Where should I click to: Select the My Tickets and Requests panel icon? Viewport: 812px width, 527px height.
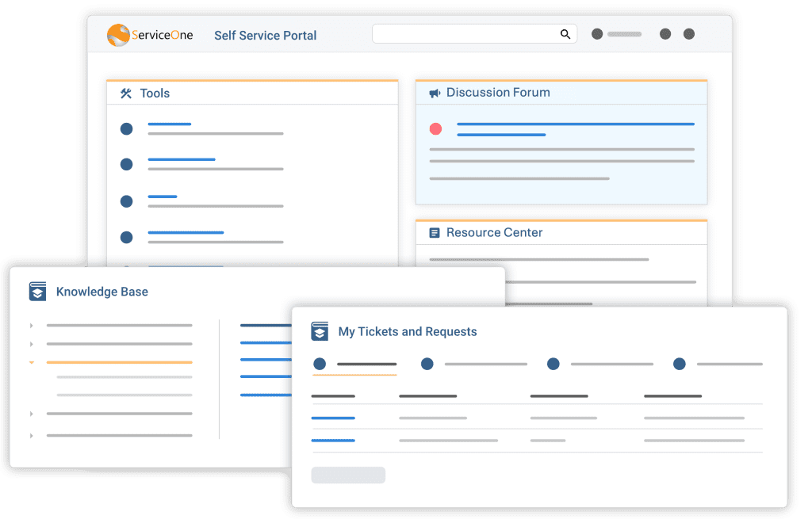[x=320, y=331]
